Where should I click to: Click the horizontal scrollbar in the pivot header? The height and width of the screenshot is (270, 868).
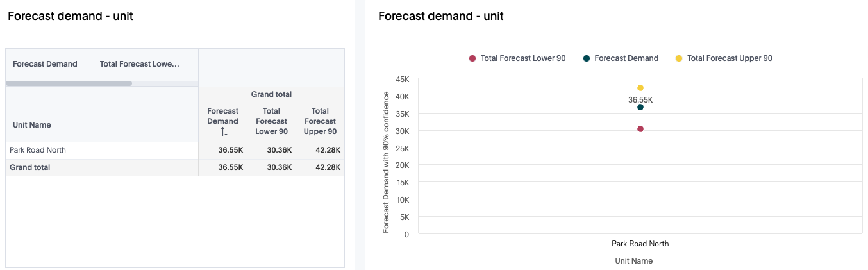(69, 83)
